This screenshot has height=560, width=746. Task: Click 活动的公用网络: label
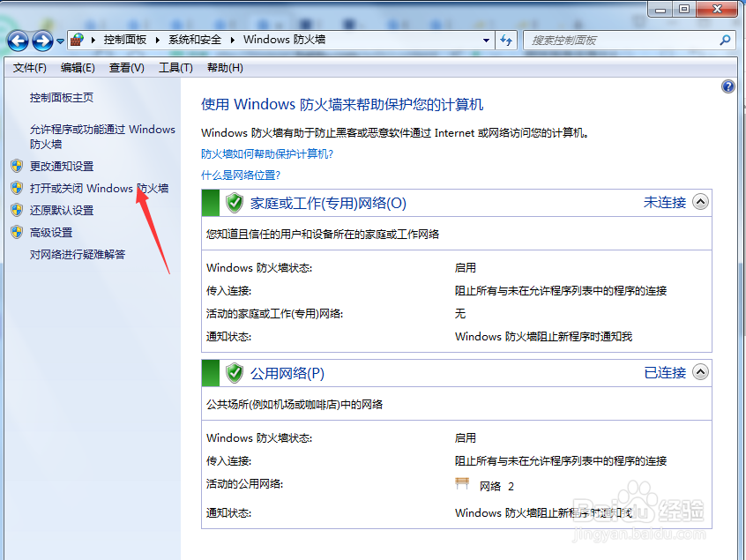pos(244,484)
